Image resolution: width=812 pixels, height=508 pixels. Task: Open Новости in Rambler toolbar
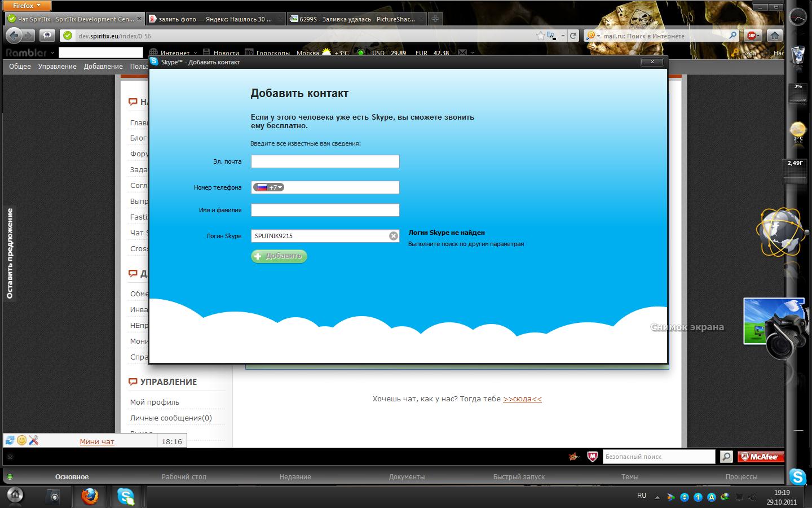tap(221, 53)
